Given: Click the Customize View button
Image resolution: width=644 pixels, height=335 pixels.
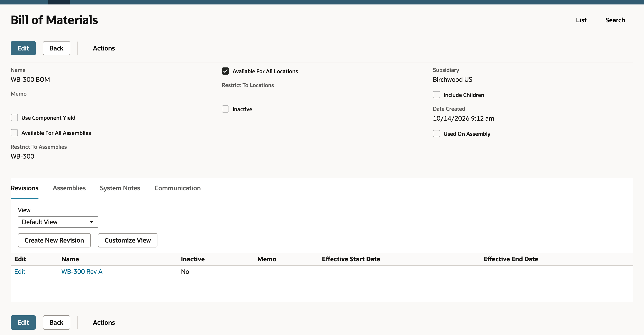Looking at the screenshot, I should [x=127, y=240].
